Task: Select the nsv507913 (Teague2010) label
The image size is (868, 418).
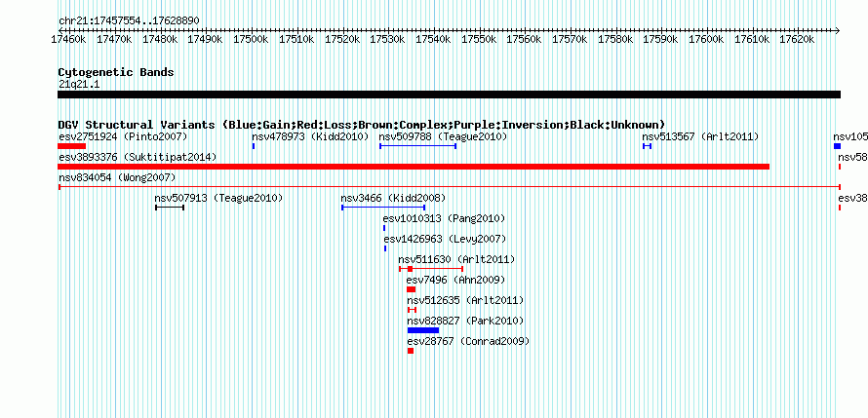Action: pyautogui.click(x=218, y=198)
